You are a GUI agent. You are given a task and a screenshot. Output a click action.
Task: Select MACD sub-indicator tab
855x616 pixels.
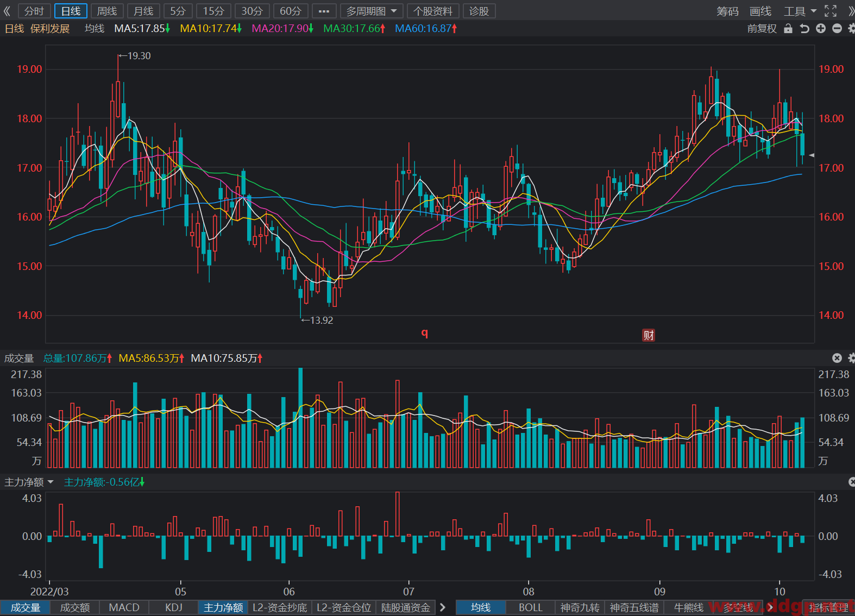tap(124, 607)
